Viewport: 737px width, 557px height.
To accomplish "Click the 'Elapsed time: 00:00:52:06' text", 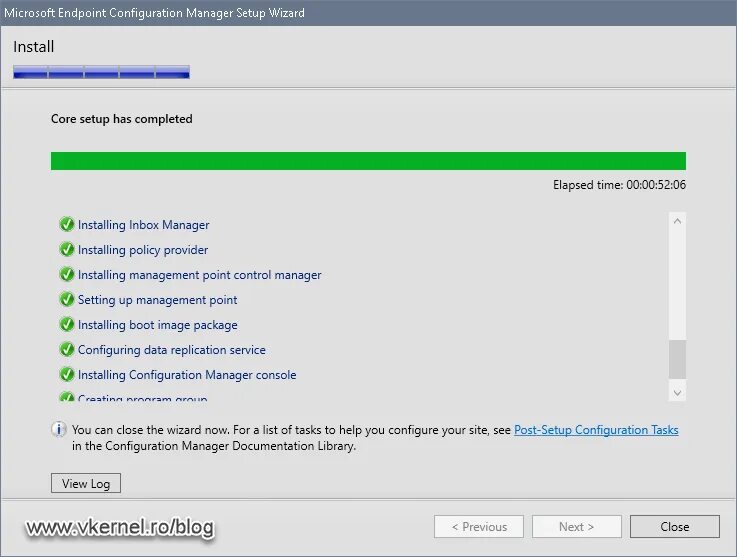I will pyautogui.click(x=619, y=185).
